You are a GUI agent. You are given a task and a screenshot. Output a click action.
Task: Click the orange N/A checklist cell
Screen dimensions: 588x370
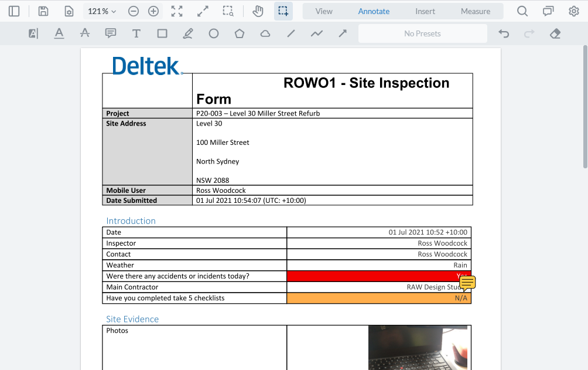click(379, 298)
